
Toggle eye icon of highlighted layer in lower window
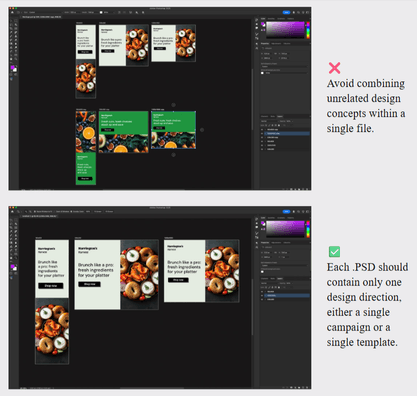(x=262, y=295)
